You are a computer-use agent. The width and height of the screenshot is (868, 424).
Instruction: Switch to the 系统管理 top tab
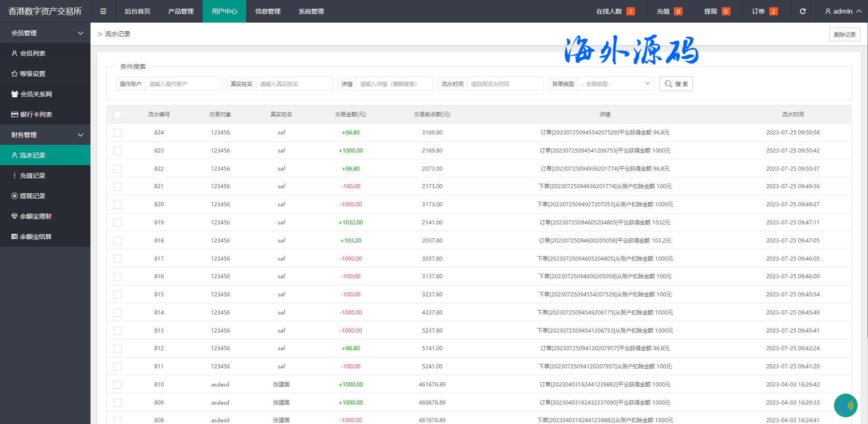pyautogui.click(x=311, y=11)
